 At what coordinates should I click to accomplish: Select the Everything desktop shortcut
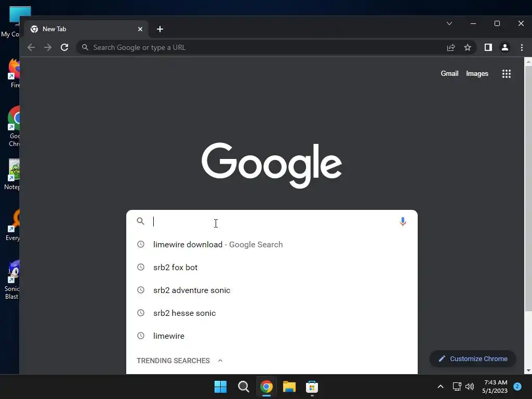click(x=12, y=225)
